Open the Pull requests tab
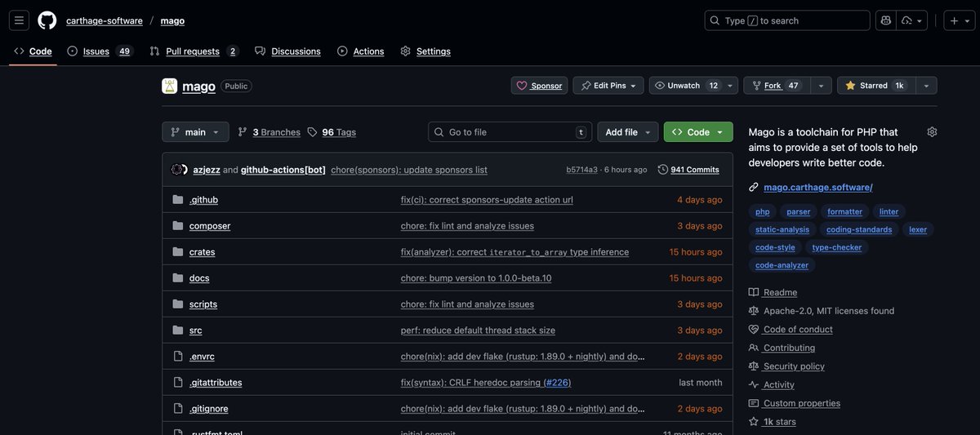The image size is (980, 435). point(194,51)
